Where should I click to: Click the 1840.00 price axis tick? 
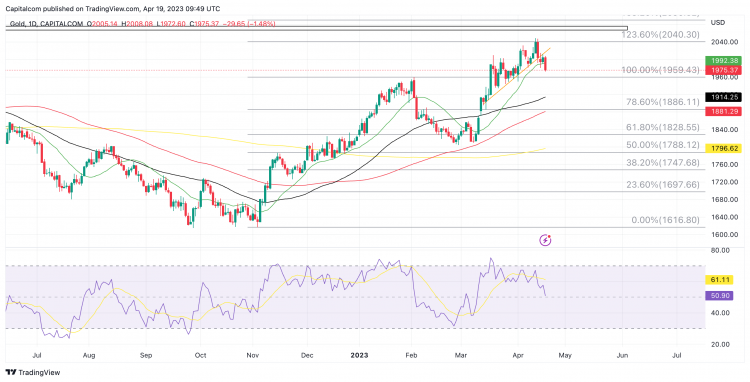point(725,130)
